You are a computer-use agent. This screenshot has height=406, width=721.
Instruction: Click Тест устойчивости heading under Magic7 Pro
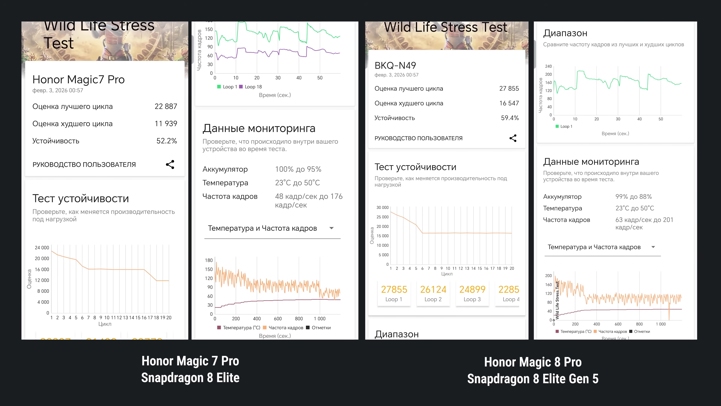pyautogui.click(x=80, y=199)
